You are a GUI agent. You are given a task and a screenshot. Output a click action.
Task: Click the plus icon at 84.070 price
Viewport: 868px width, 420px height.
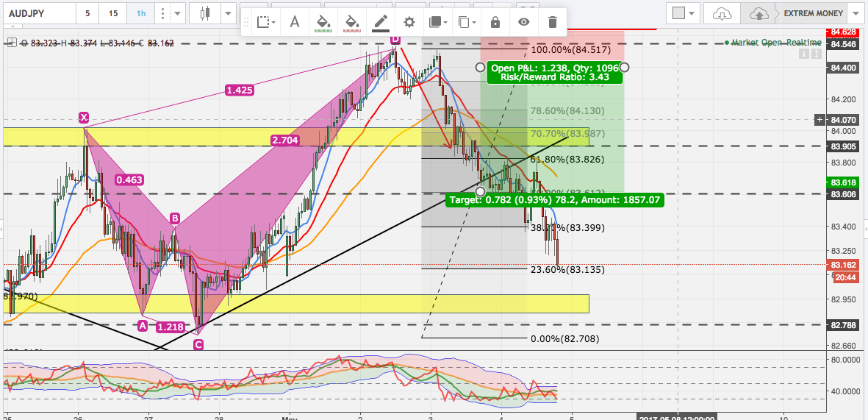pos(820,119)
